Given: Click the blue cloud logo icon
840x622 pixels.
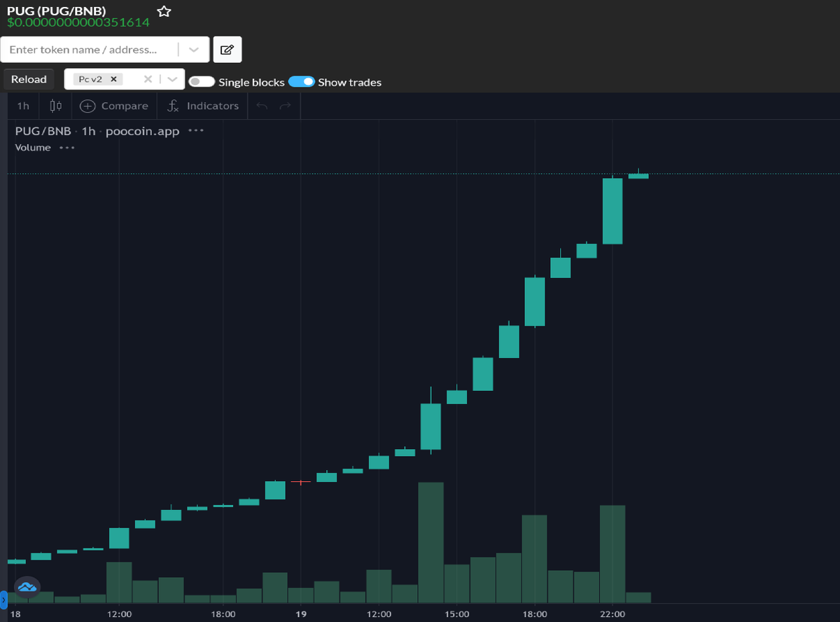Looking at the screenshot, I should click(27, 586).
